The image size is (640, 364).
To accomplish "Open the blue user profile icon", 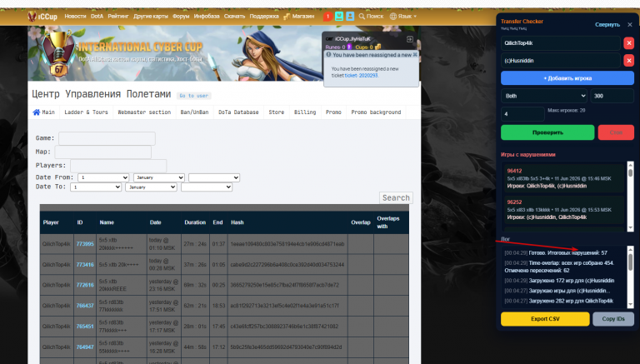I will (x=350, y=17).
